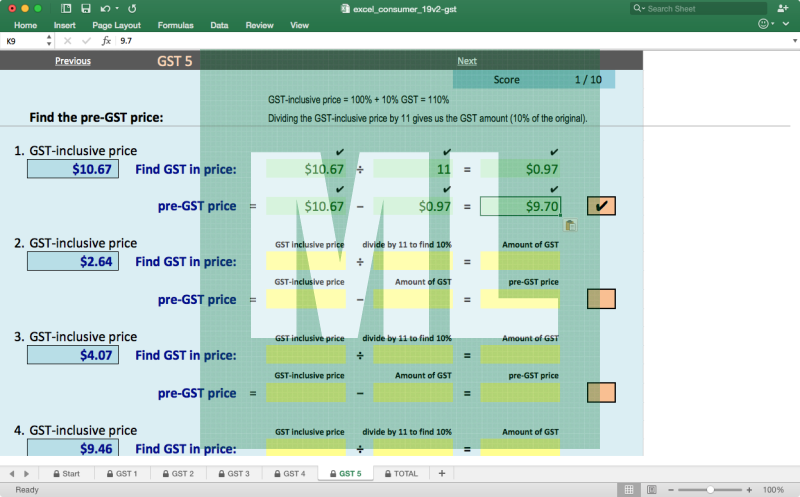Click the Previous link

coord(73,61)
